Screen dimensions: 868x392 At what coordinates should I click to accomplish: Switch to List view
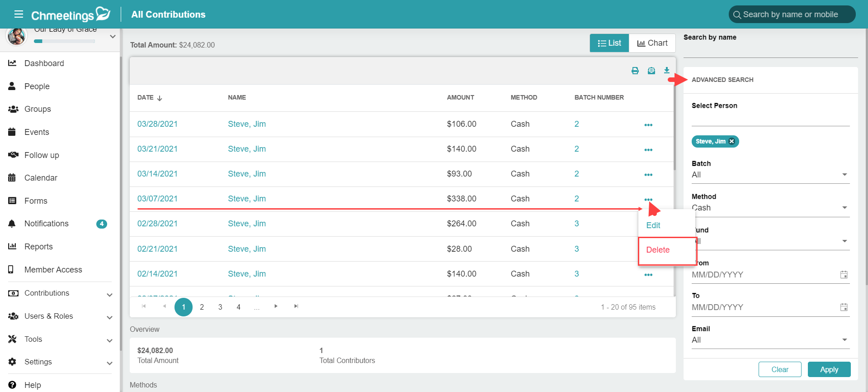tap(609, 43)
